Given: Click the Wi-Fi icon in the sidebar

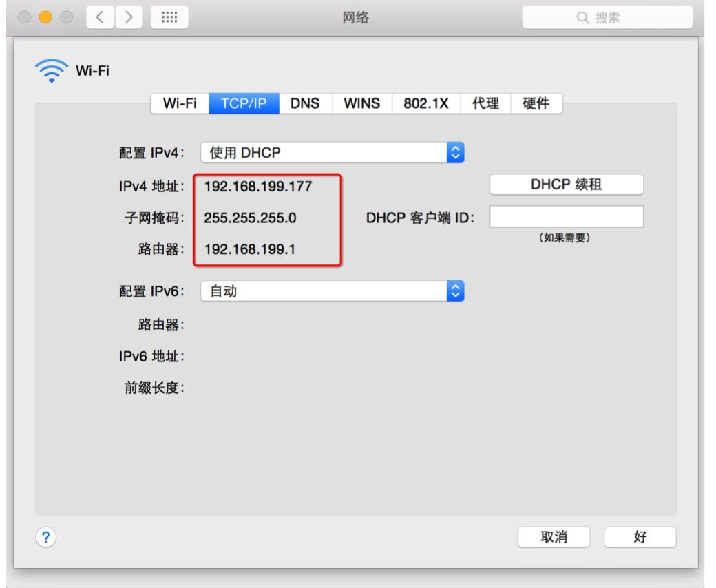Looking at the screenshot, I should tap(52, 68).
